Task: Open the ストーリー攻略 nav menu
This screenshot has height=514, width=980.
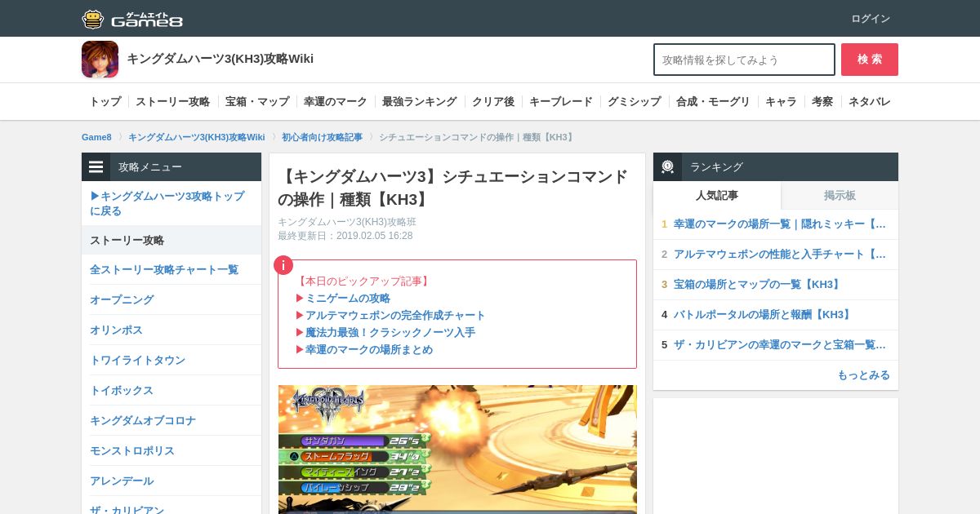Action: (173, 102)
